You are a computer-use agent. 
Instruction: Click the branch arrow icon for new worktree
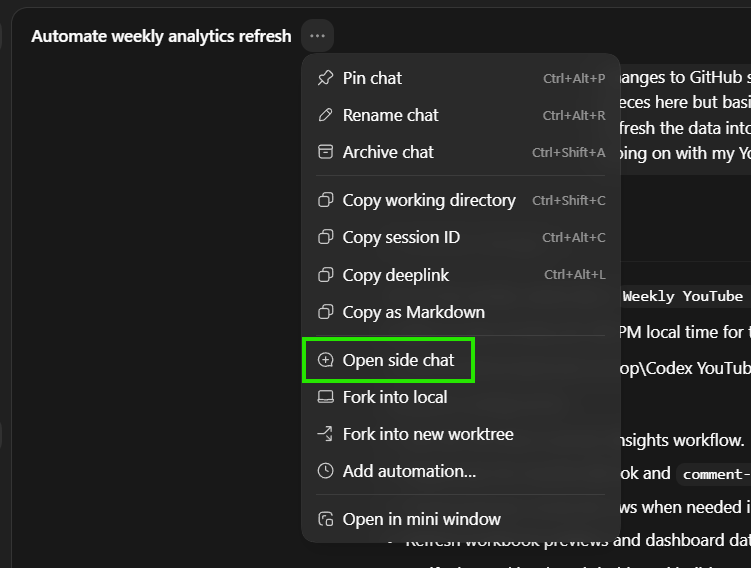pyautogui.click(x=326, y=434)
